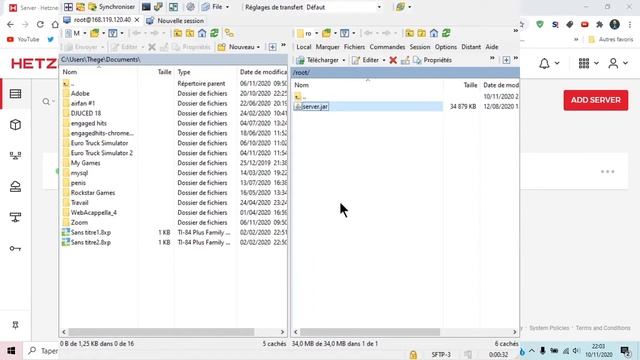The image size is (640, 360).
Task: Click the Nouveau button in local panel
Action: (x=237, y=47)
